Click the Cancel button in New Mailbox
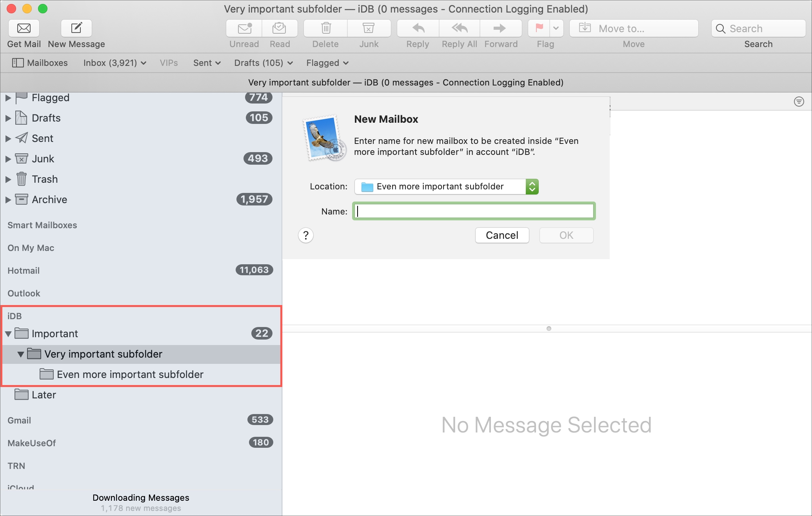The height and width of the screenshot is (516, 812). click(x=503, y=235)
